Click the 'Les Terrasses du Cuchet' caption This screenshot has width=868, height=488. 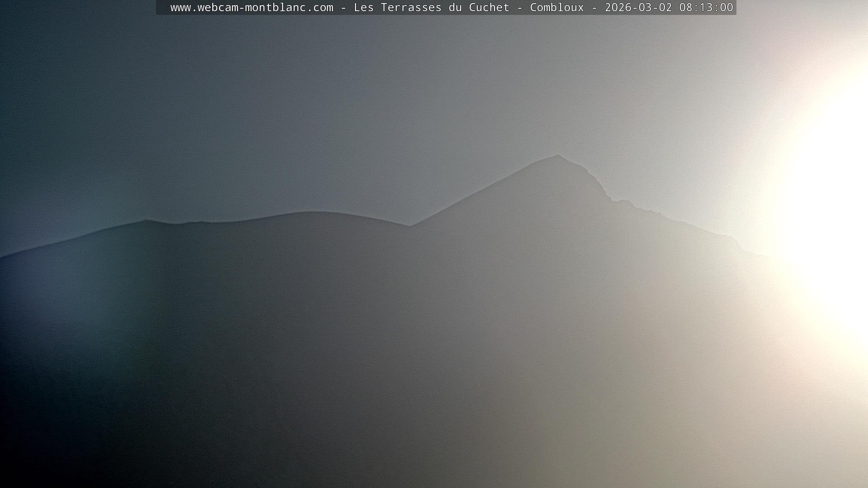point(431,7)
